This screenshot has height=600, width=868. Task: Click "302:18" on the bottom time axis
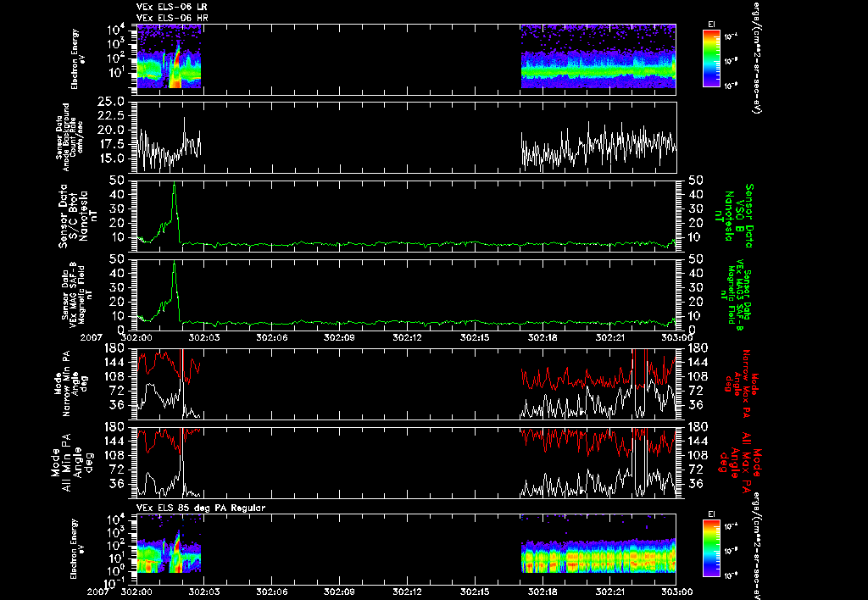tap(542, 592)
